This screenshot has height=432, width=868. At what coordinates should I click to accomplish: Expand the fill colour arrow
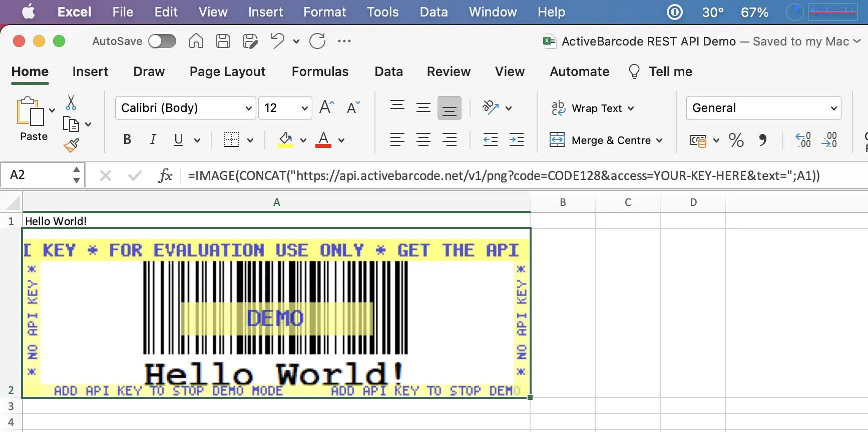click(303, 140)
